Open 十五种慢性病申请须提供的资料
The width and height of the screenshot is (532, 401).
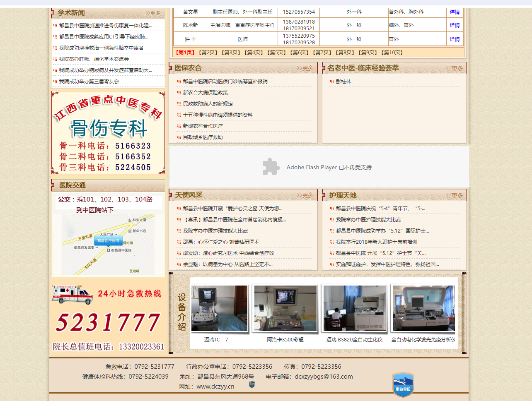coord(218,115)
